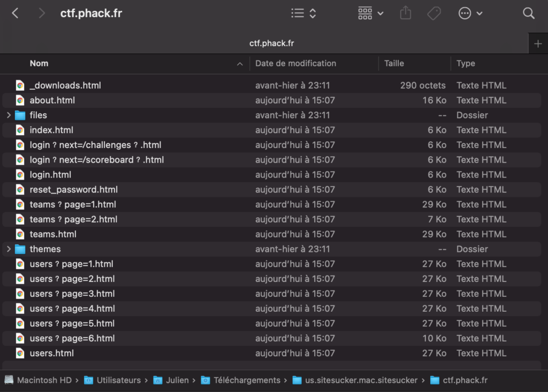The image size is (548, 392).
Task: Click the Tags toolbar icon
Action: tap(434, 13)
